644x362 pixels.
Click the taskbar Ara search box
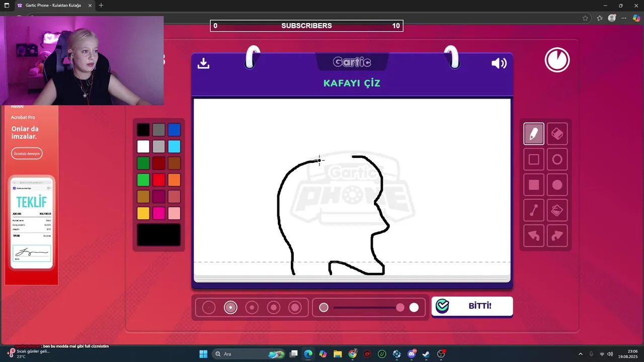[249, 354]
